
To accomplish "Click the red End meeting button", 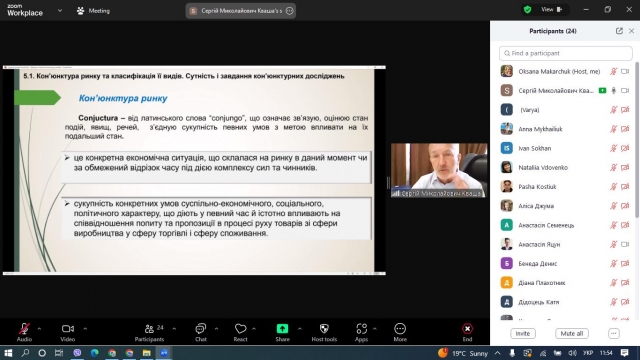I will [x=467, y=332].
